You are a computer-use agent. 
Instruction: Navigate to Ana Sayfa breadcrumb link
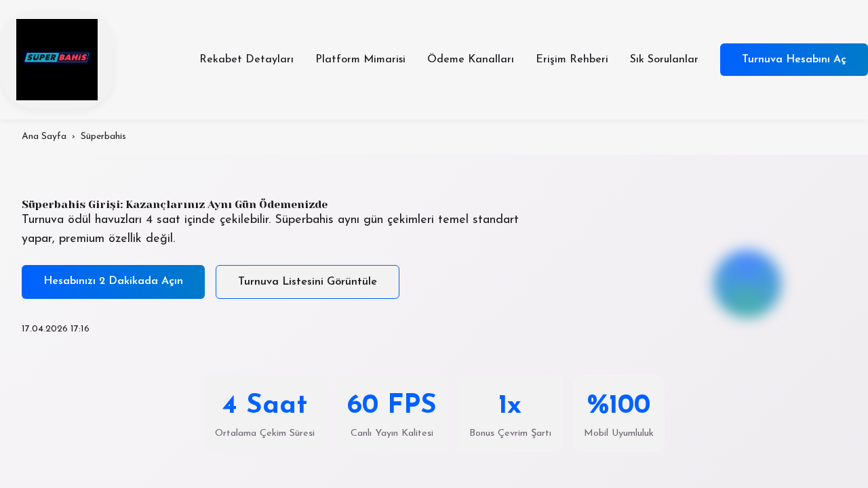43,136
